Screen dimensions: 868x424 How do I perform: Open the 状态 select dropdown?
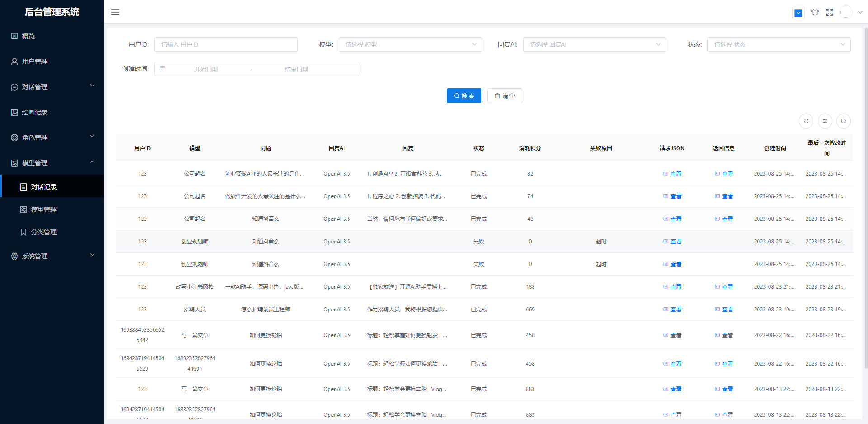pos(778,44)
